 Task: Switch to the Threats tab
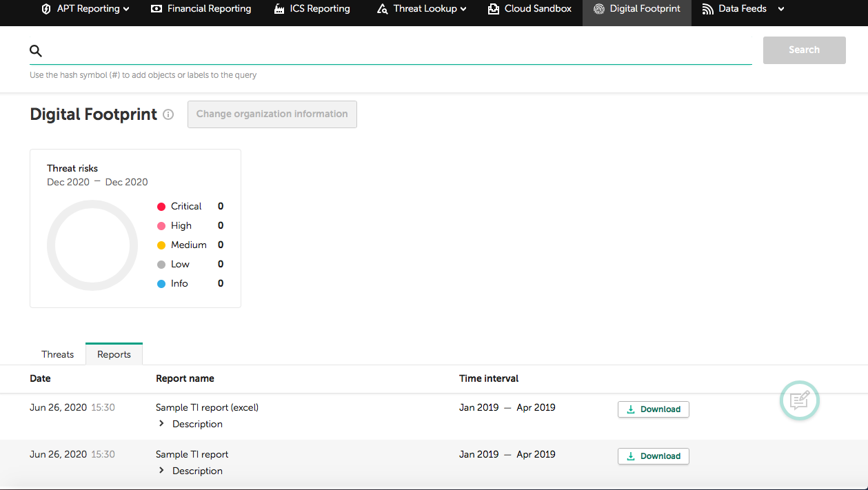click(x=57, y=354)
